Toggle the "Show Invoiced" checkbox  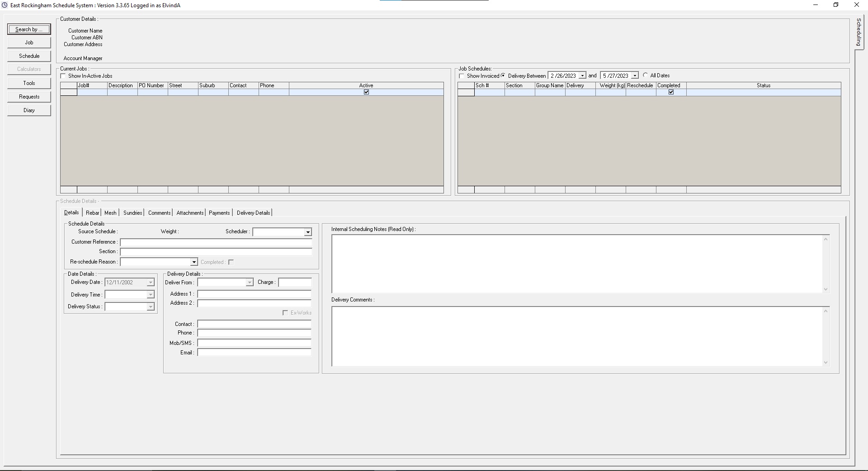(x=462, y=76)
